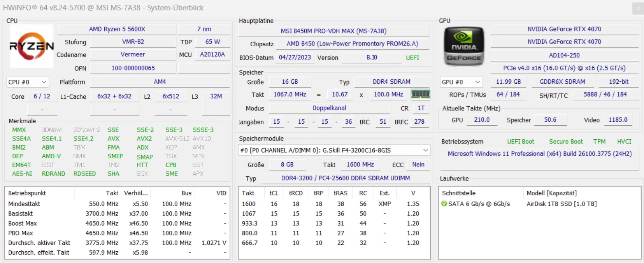
Task: Select the Microsoft Windows 11 Professional build text
Action: coord(540,154)
